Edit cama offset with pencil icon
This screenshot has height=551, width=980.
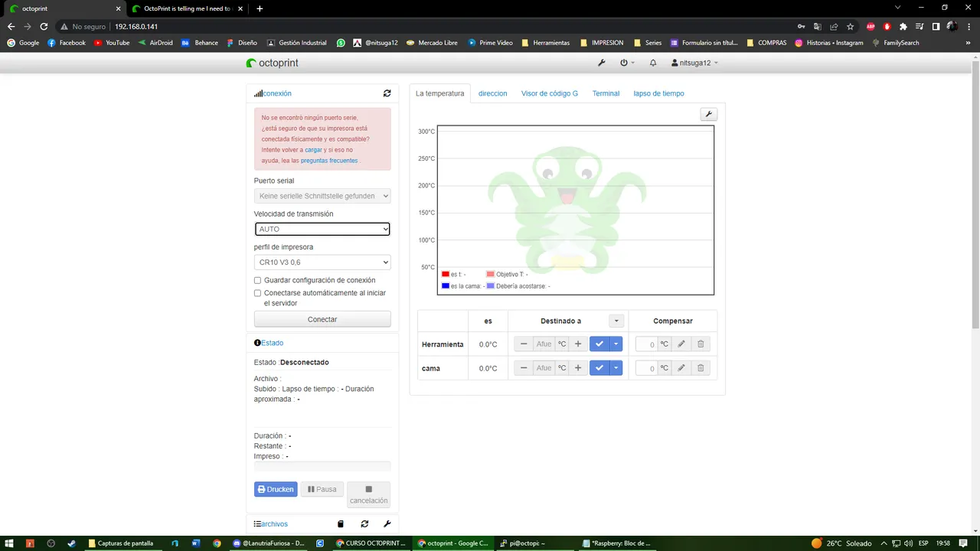pyautogui.click(x=681, y=368)
